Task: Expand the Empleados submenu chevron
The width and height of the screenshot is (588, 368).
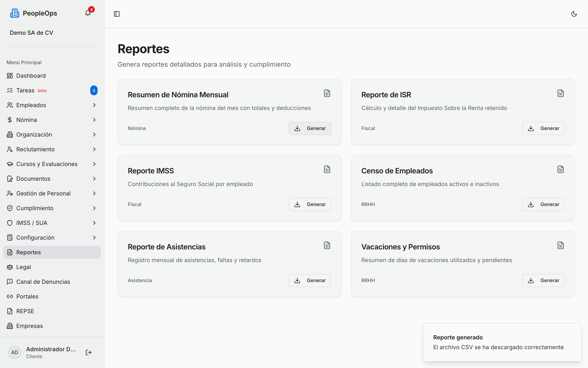Action: click(94, 105)
